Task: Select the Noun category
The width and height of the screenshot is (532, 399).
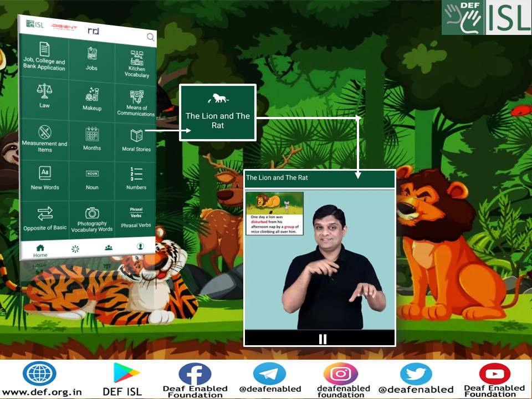Action: click(x=91, y=178)
